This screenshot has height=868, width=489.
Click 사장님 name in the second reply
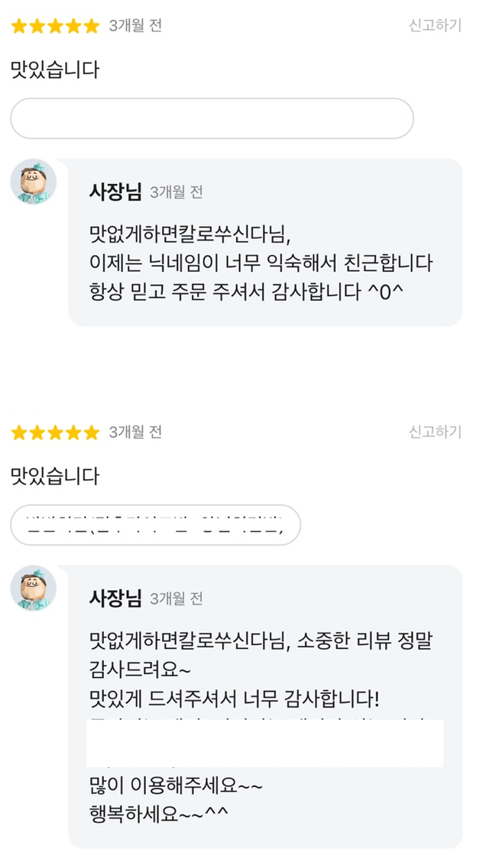[x=115, y=599]
